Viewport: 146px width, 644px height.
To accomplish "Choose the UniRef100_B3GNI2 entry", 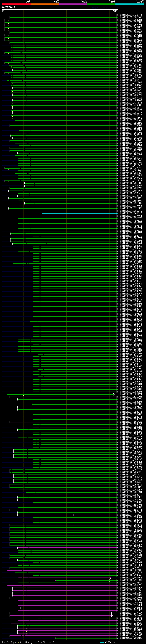I will [131, 80].
